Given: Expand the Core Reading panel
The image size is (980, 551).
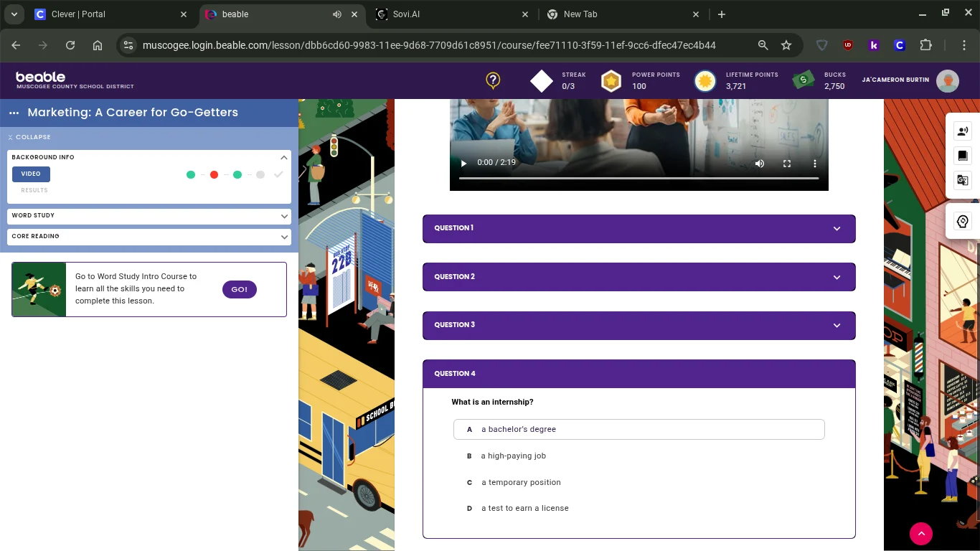Looking at the screenshot, I should click(149, 236).
